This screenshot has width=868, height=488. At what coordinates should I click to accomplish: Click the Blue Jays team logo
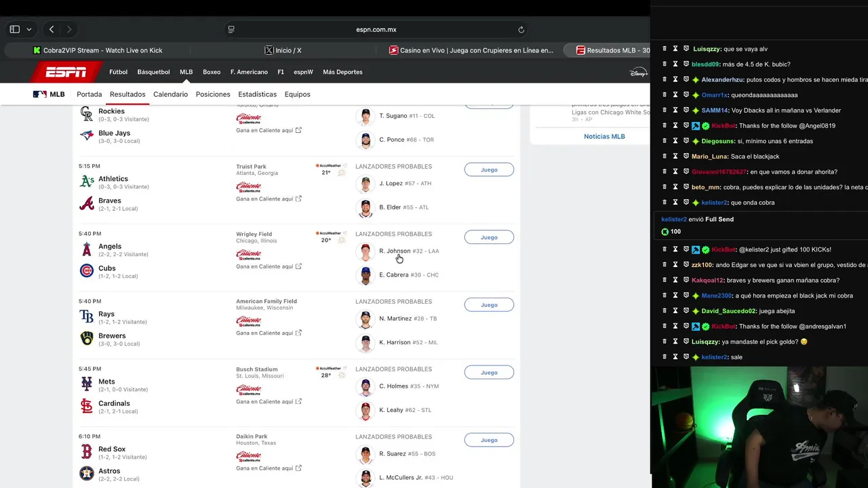coord(87,136)
